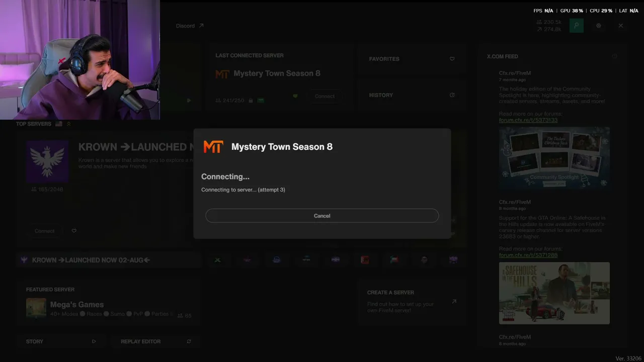Collapse the Top Servers chevron
This screenshot has height=362, width=644.
point(69,124)
